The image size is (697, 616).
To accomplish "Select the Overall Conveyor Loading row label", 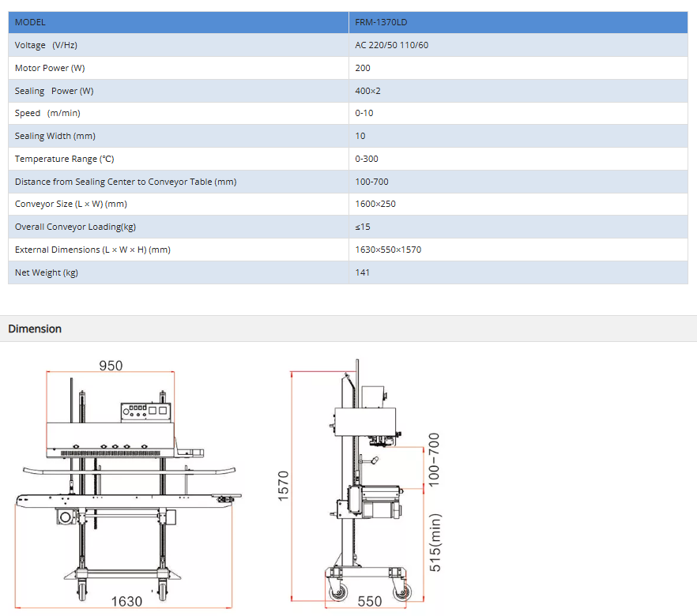I will point(75,227).
